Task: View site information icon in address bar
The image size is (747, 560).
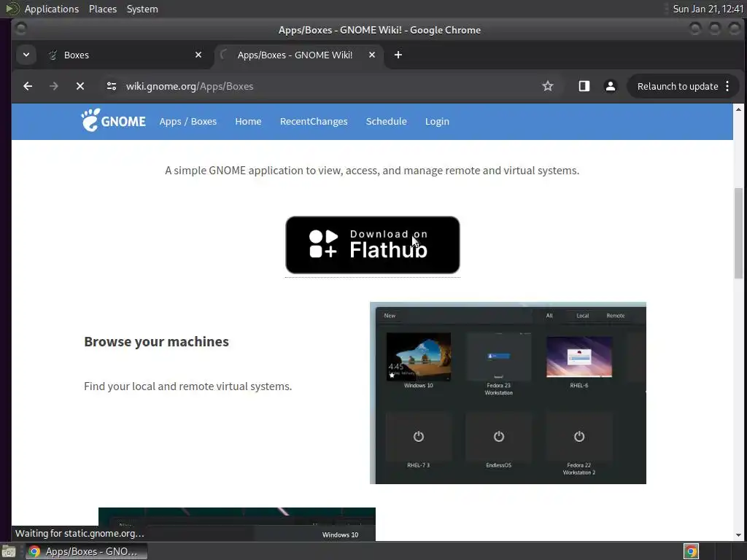Action: click(112, 86)
